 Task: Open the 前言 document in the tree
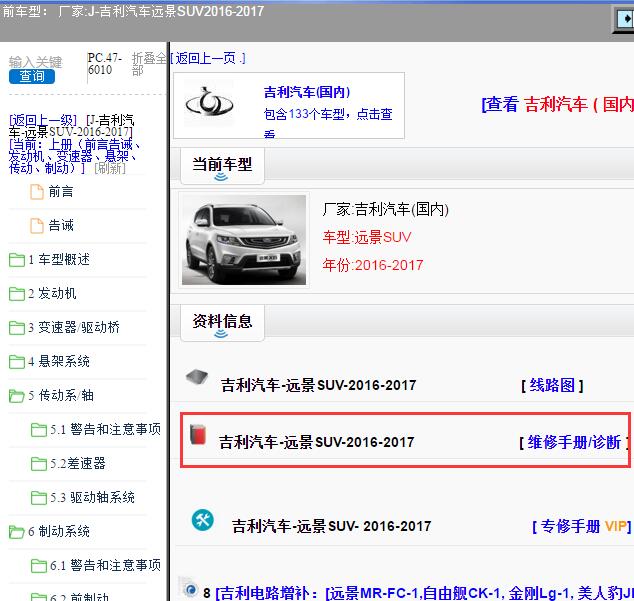click(61, 191)
